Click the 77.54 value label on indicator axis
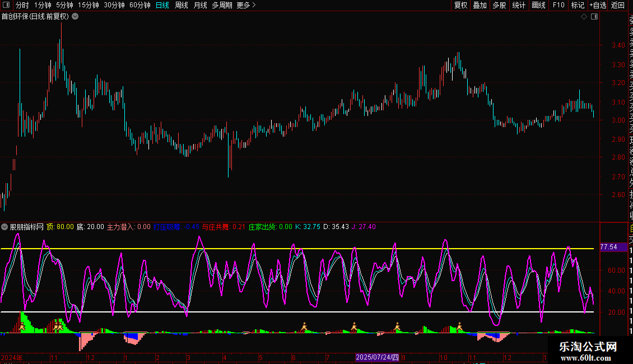Viewport: 633px width, 364px height. click(609, 247)
